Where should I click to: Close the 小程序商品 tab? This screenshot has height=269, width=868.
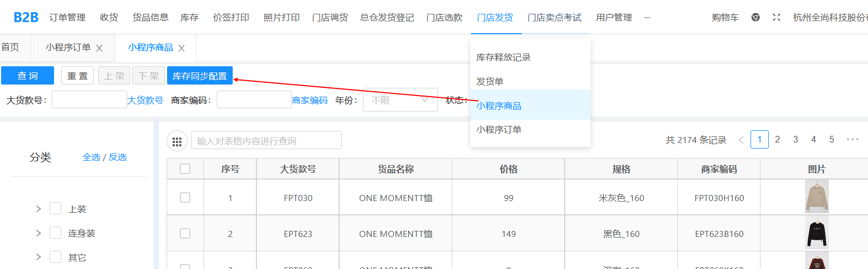(181, 48)
